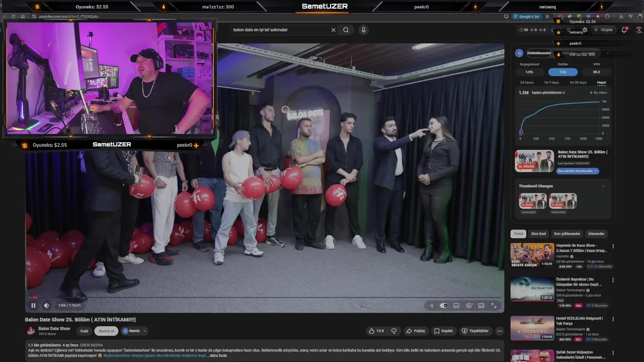Like the video with the 15 B thumbs-up
This screenshot has height=362, width=644.
pos(376,331)
